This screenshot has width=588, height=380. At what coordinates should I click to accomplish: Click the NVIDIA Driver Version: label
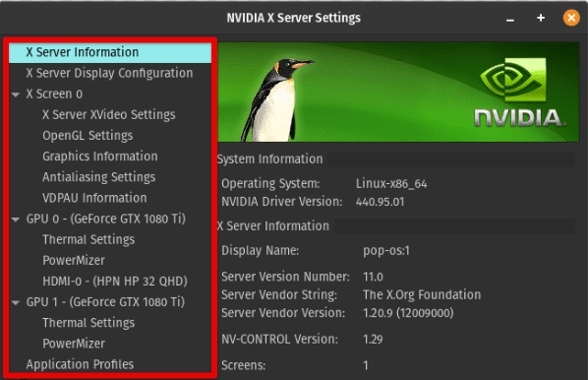(x=281, y=202)
